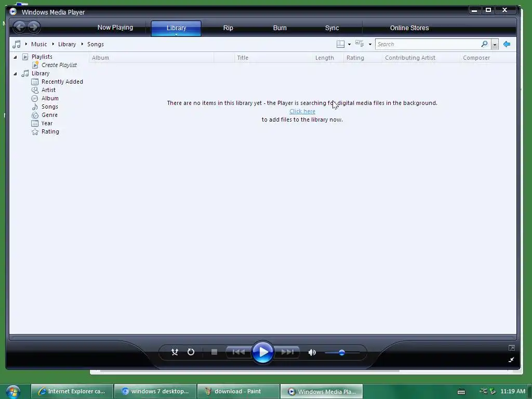Switch to Internet Explorer in taskbar
The image size is (532, 399).
pyautogui.click(x=72, y=391)
